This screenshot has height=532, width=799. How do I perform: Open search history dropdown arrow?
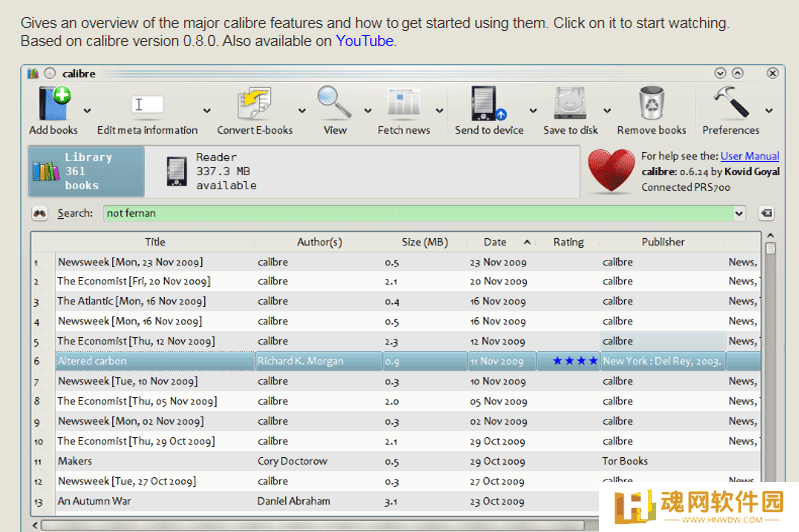pyautogui.click(x=739, y=213)
